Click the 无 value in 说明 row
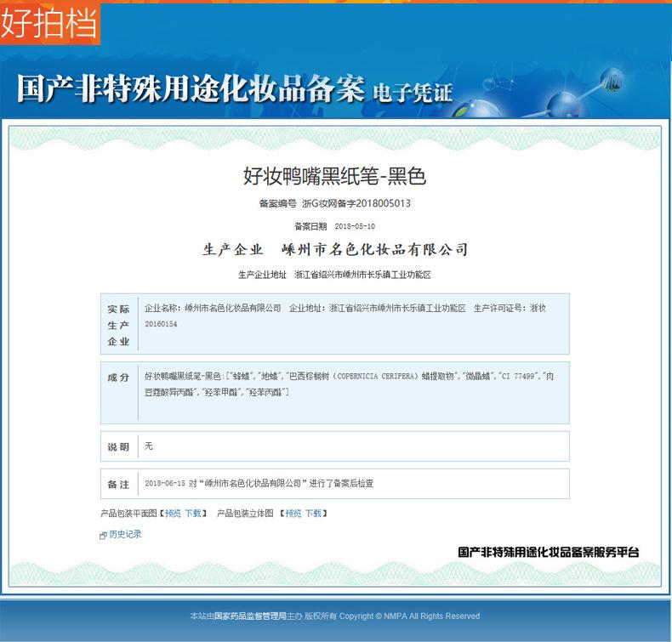The width and height of the screenshot is (672, 642). [149, 446]
